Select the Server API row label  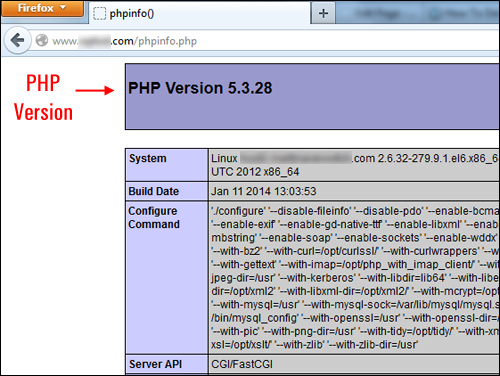156,364
